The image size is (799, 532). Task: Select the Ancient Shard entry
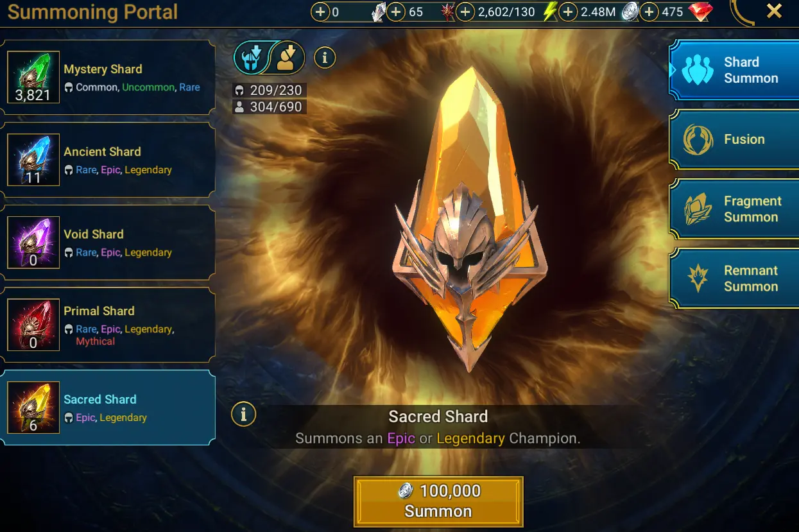108,160
